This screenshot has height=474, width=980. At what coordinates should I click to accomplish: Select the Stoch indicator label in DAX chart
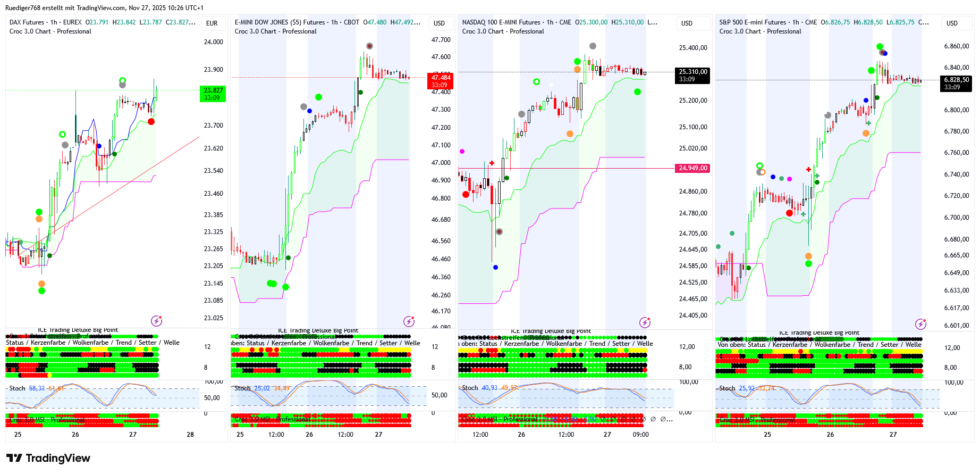17,388
